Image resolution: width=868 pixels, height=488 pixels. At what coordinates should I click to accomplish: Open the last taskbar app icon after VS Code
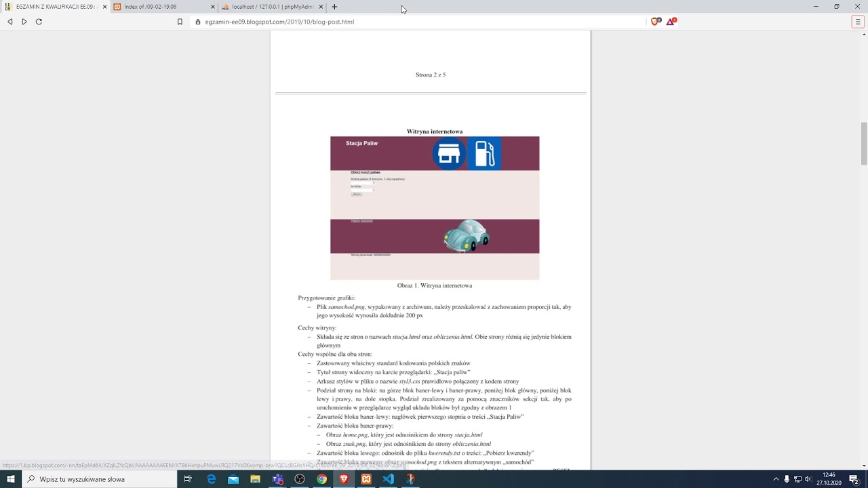410,479
